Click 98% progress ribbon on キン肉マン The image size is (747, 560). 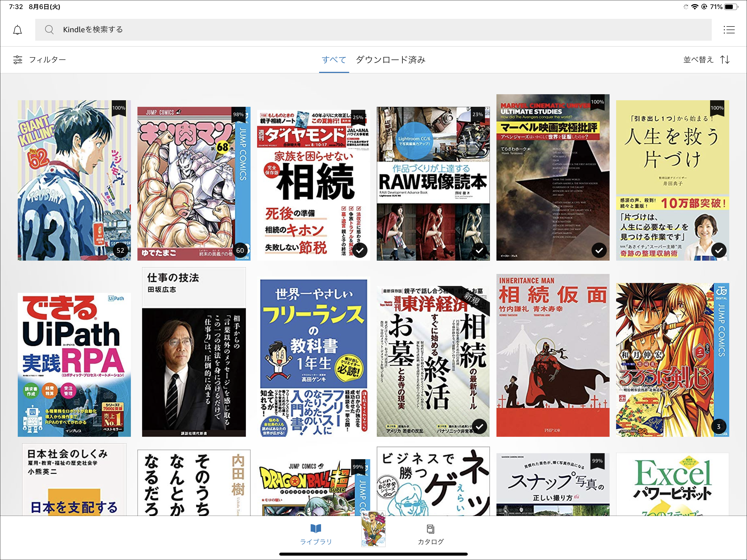pyautogui.click(x=239, y=116)
